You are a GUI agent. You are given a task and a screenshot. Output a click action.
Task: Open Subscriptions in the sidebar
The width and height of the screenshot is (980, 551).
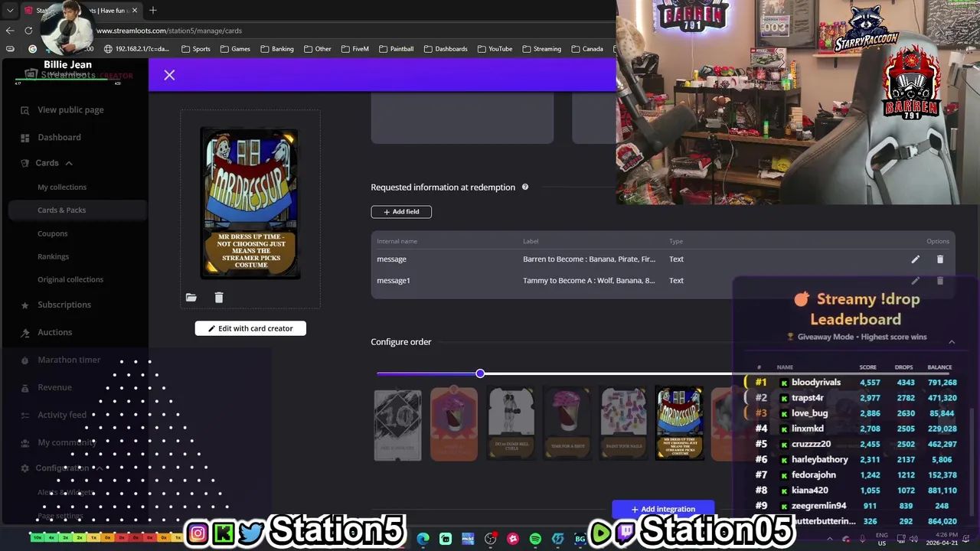click(x=64, y=305)
